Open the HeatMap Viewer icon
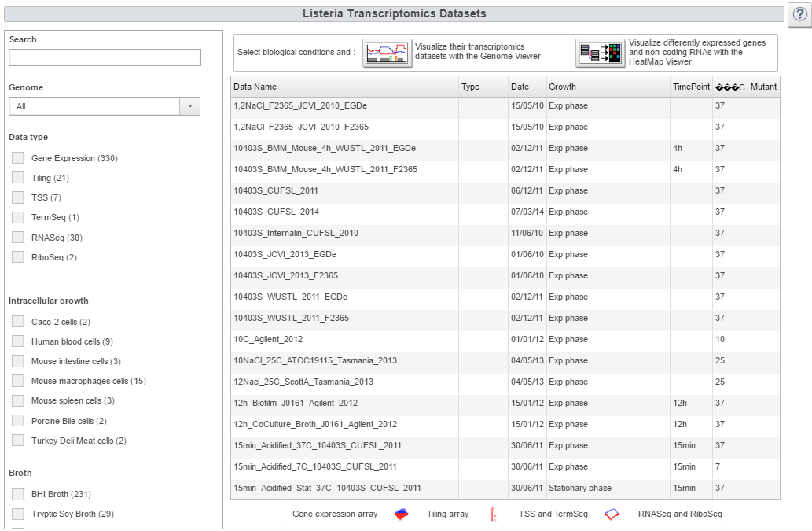812x531 pixels. point(600,53)
